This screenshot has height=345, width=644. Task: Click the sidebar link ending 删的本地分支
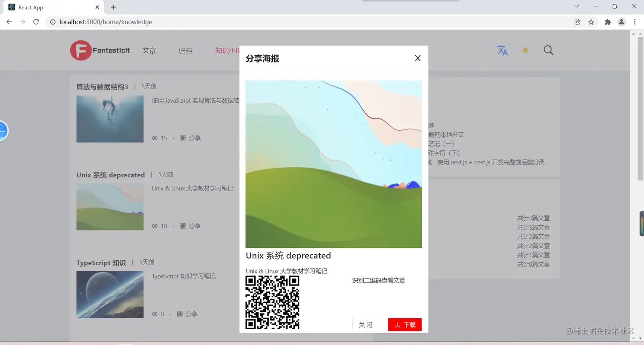pyautogui.click(x=446, y=135)
